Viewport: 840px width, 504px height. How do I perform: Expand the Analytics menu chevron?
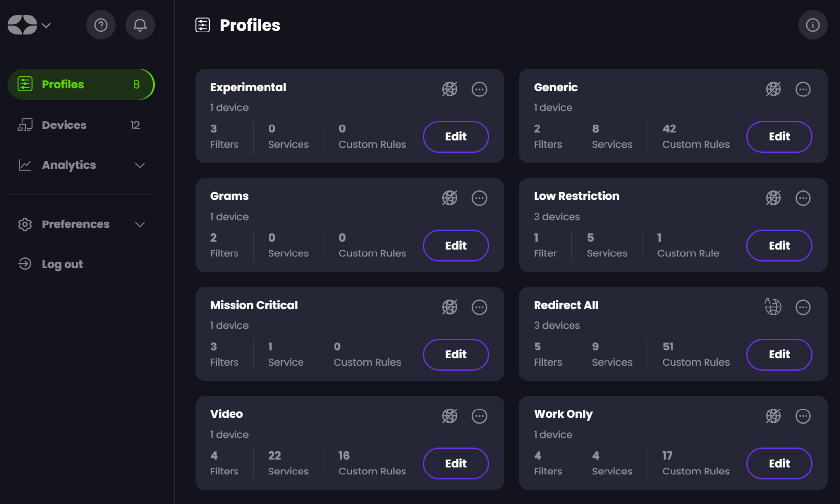[x=140, y=165]
